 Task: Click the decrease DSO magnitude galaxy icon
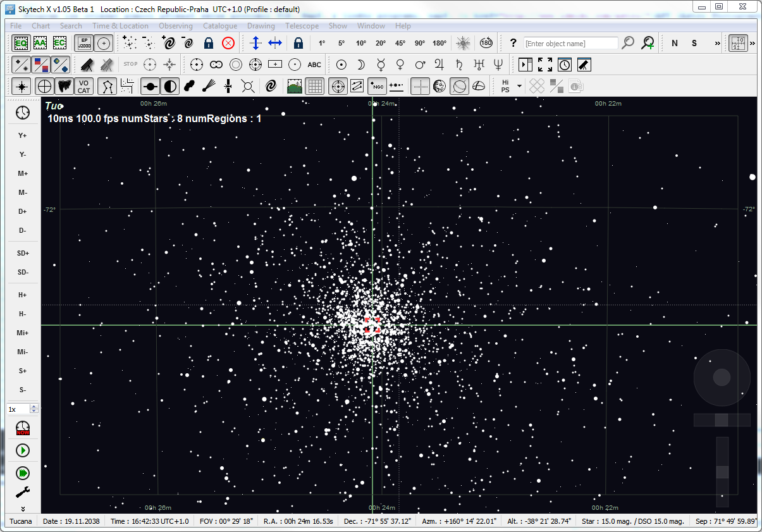[x=188, y=43]
